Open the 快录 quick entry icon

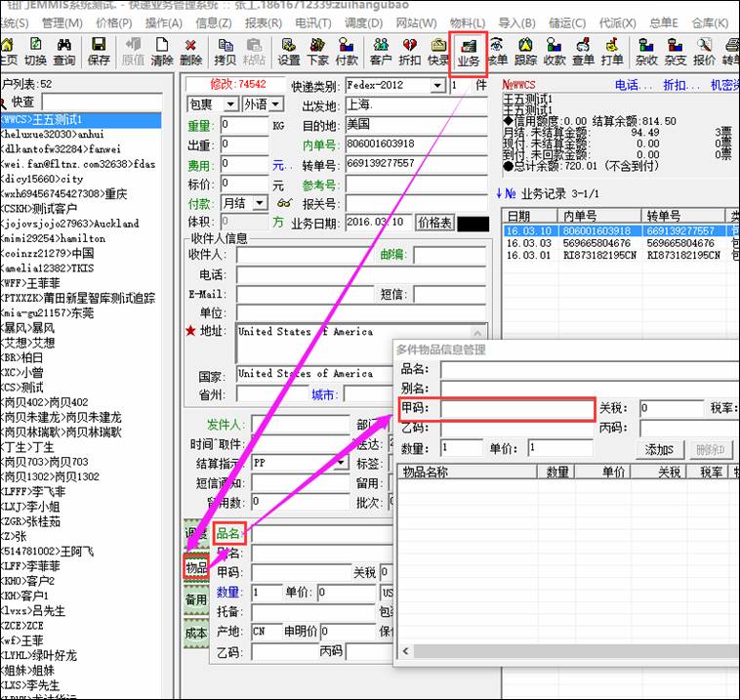point(438,52)
